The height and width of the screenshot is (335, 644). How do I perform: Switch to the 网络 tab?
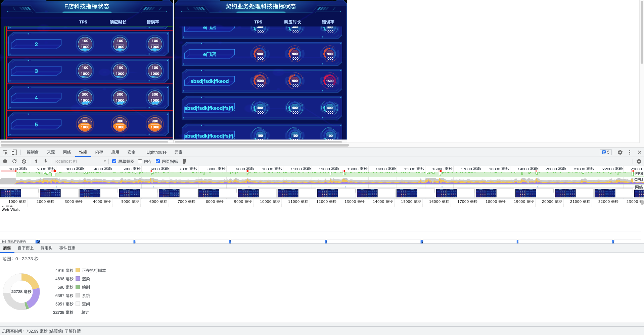point(67,152)
